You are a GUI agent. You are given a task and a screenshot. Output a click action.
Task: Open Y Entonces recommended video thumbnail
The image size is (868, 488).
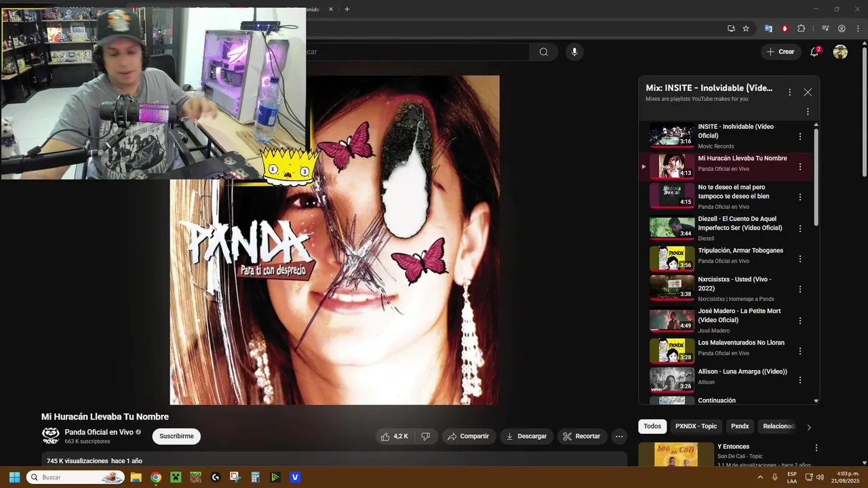coord(675,455)
